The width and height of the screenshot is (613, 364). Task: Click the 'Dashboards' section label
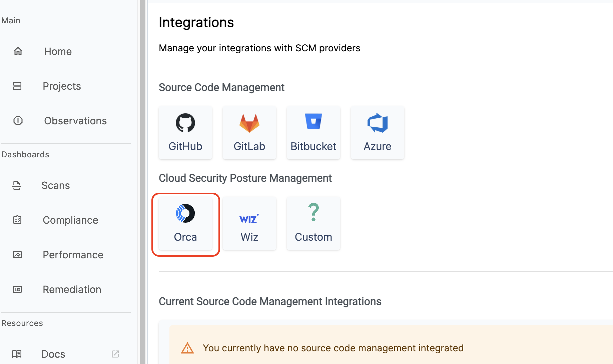pos(25,155)
